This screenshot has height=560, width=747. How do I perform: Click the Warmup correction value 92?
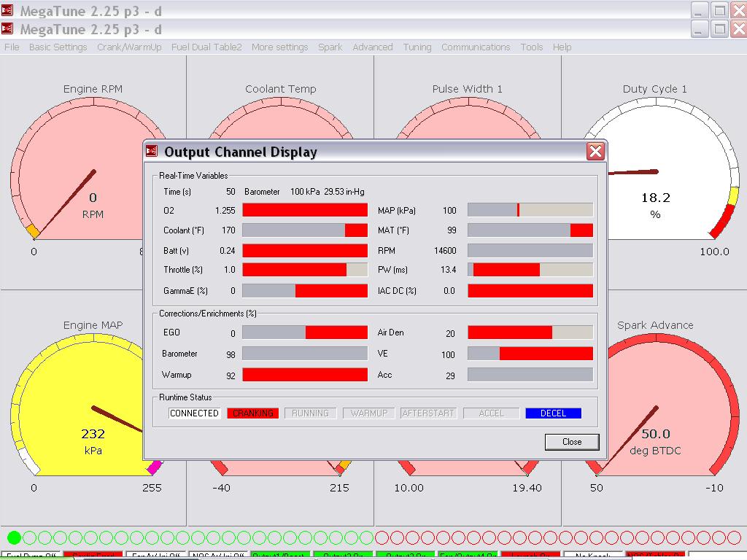coord(231,376)
